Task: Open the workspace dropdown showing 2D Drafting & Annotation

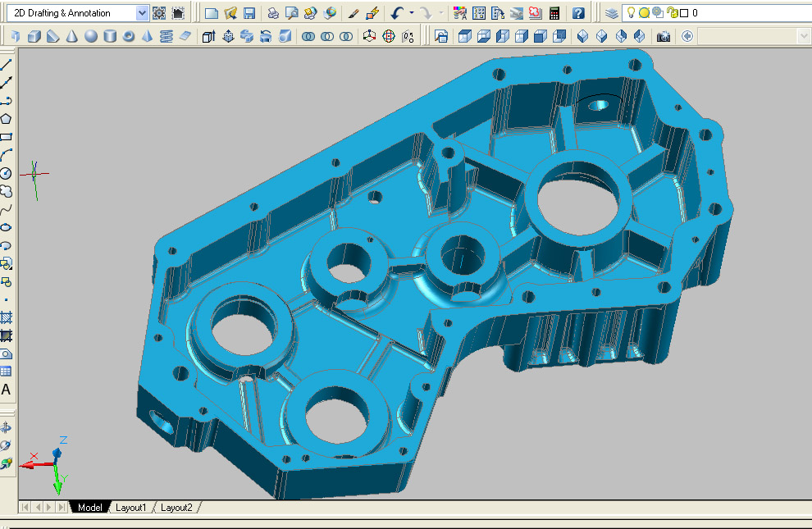Action: coord(141,13)
